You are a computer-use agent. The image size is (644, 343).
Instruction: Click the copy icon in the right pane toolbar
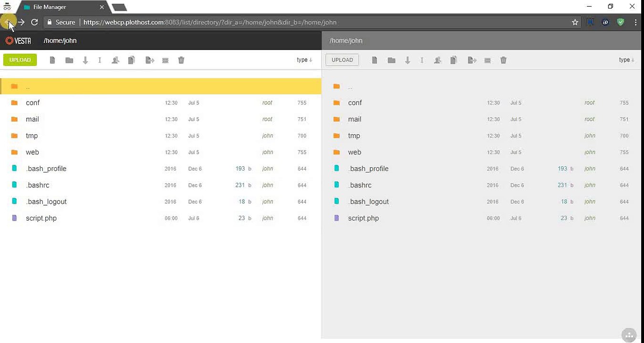454,60
